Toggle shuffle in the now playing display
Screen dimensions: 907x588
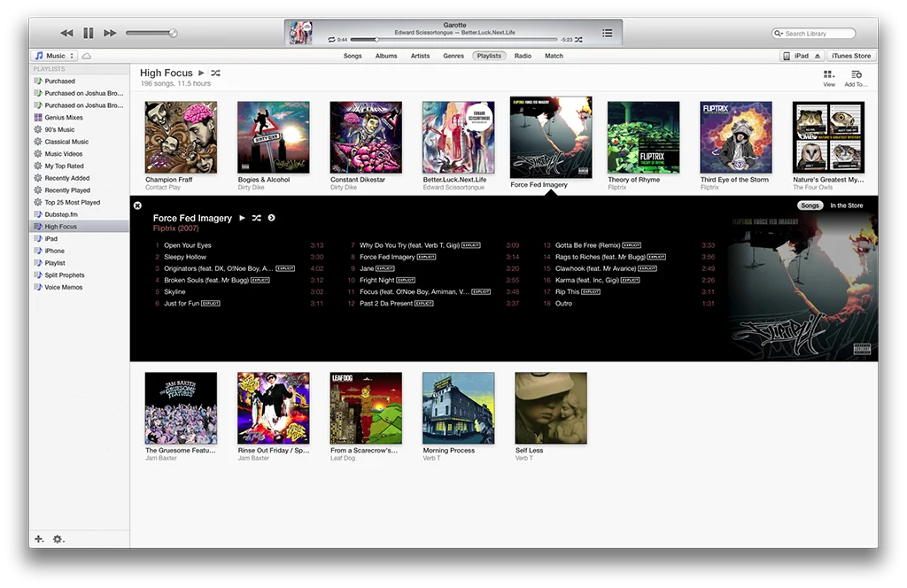point(578,39)
